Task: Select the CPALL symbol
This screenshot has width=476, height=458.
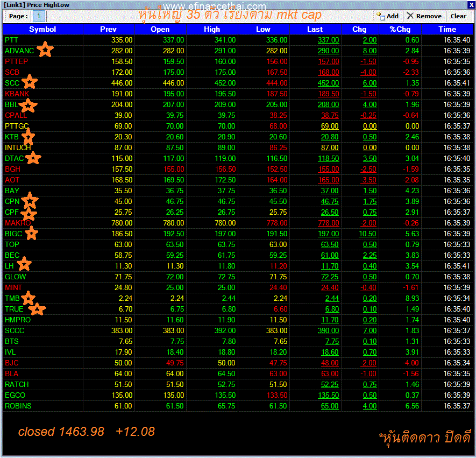Action: tap(16, 115)
